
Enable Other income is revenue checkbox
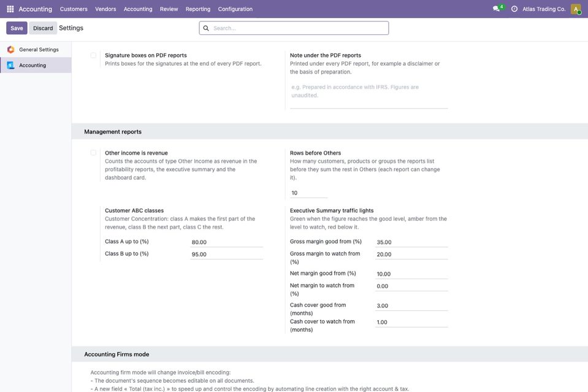coord(93,153)
